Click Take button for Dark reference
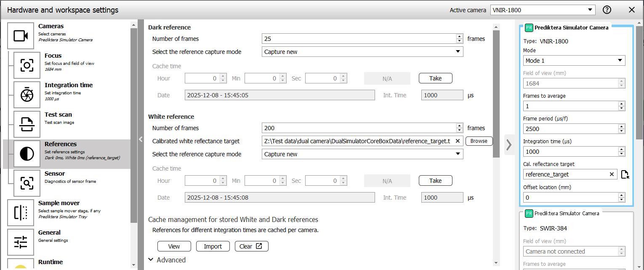 [435, 78]
